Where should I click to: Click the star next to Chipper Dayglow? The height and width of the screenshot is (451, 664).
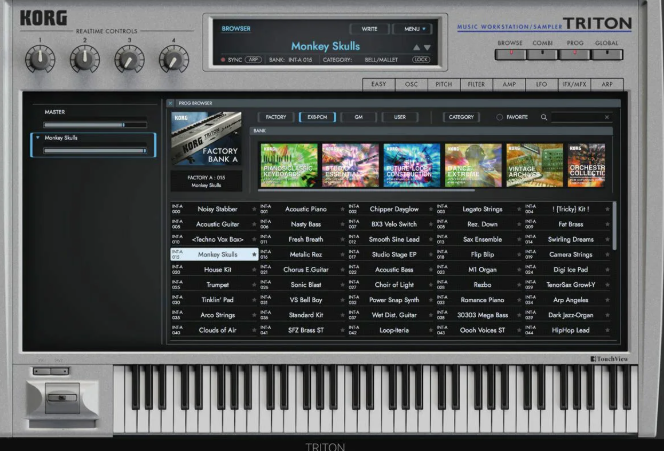pyautogui.click(x=431, y=209)
